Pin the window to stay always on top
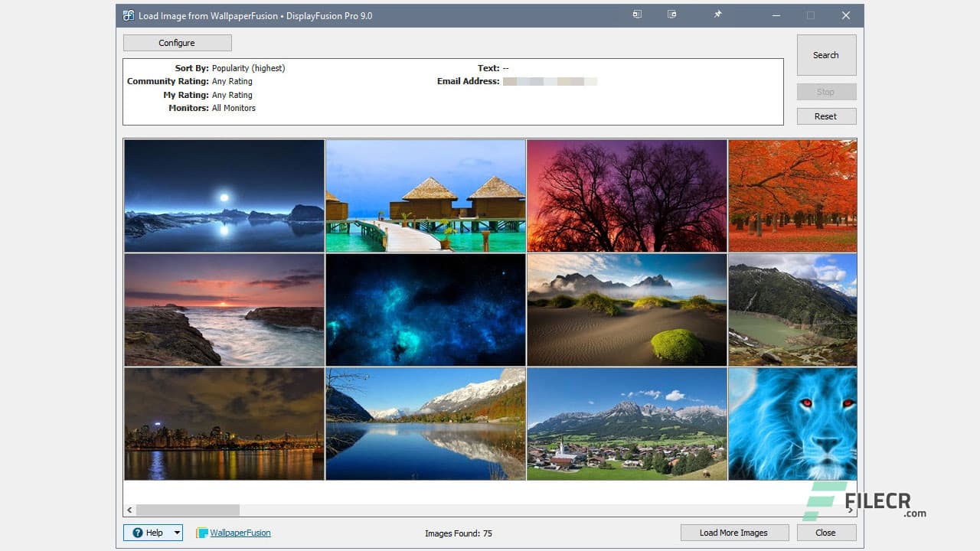This screenshot has height=551, width=980. pyautogui.click(x=717, y=15)
